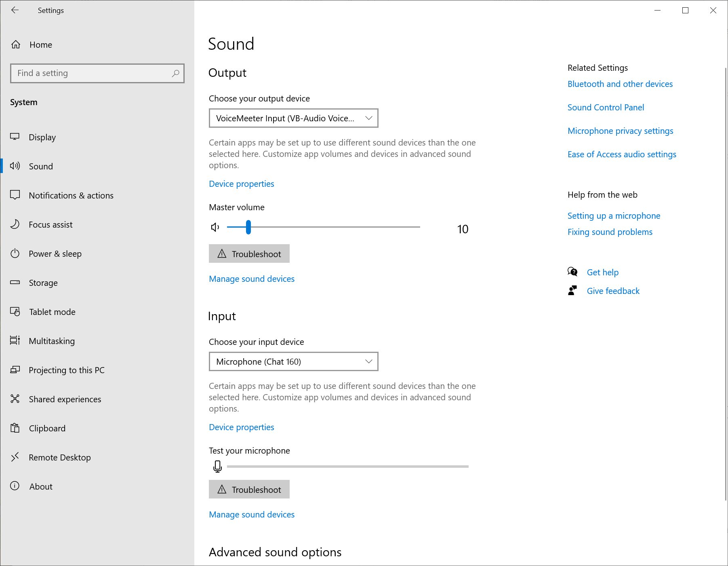This screenshot has height=566, width=728.
Task: Click the Focus assist moon icon
Action: (x=15, y=224)
